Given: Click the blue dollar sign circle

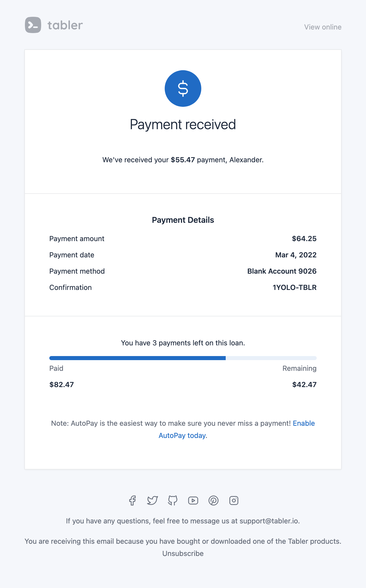Looking at the screenshot, I should tap(183, 89).
